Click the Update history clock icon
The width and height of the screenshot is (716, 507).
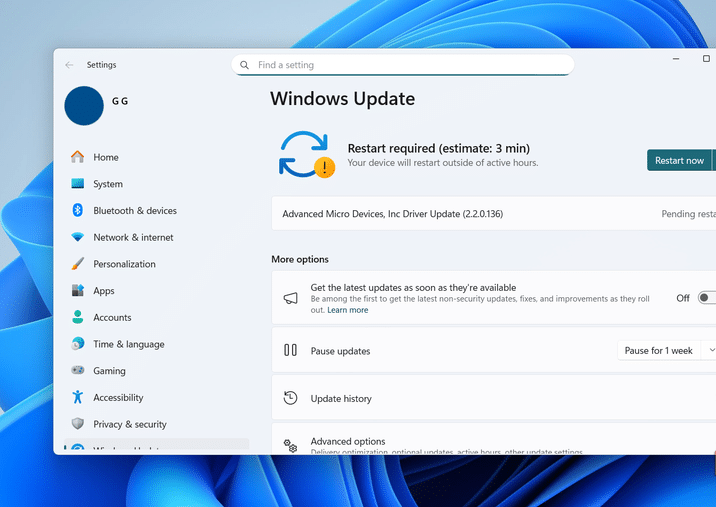coord(290,398)
